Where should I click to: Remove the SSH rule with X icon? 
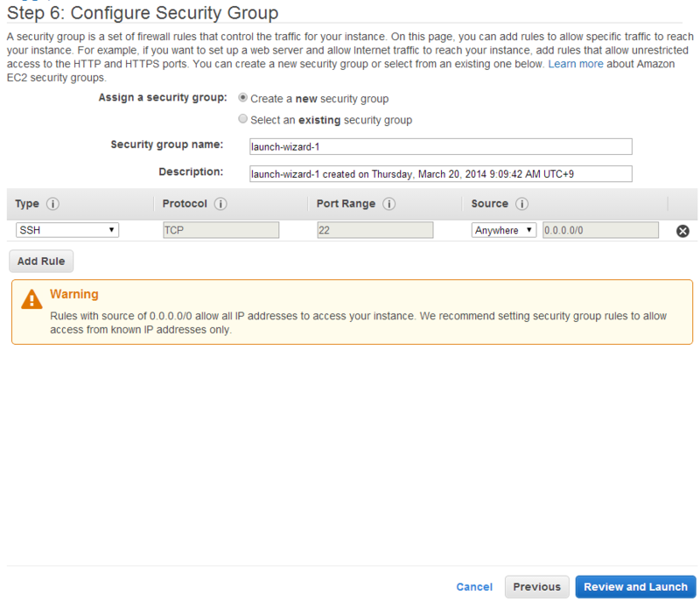[x=683, y=231]
